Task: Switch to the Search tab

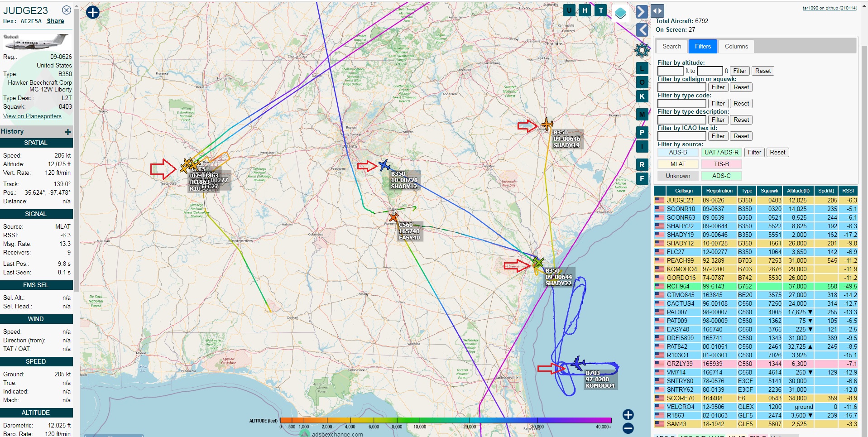Action: coord(671,46)
